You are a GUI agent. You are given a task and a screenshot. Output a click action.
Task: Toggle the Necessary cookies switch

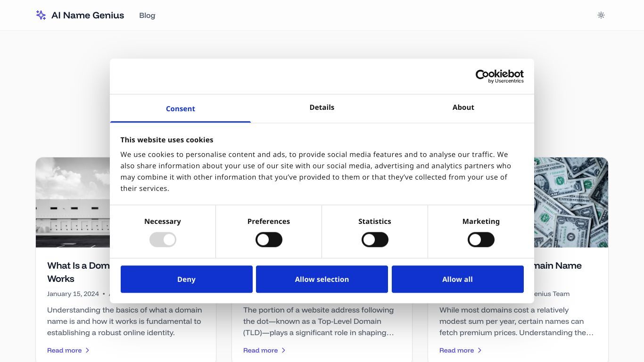pos(163,239)
